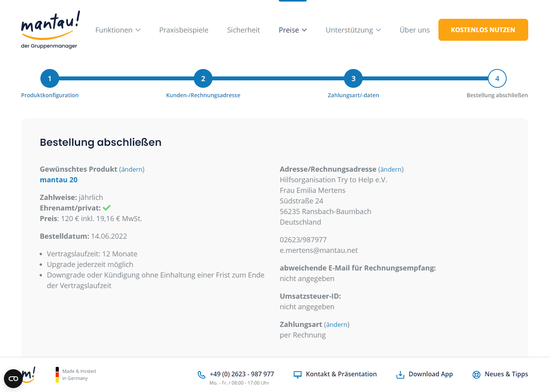Click the Bestellung abschließen step label
The image size is (549, 392).
point(497,95)
